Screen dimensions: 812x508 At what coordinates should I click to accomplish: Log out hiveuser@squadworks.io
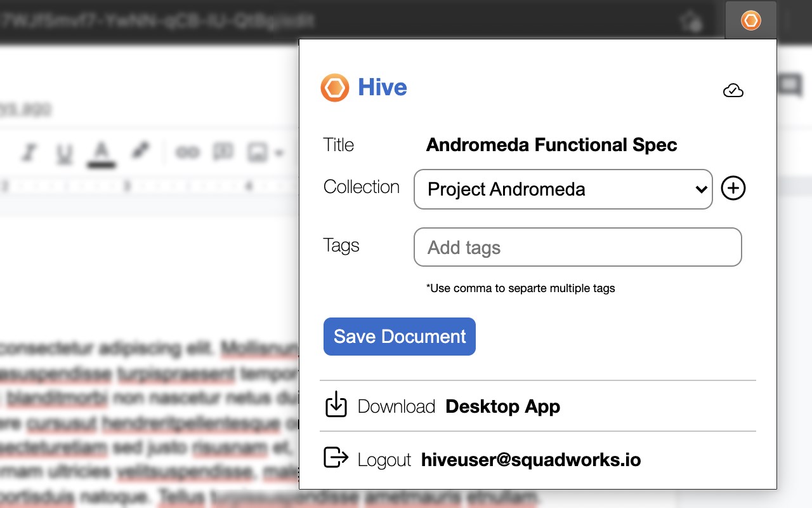pyautogui.click(x=531, y=460)
